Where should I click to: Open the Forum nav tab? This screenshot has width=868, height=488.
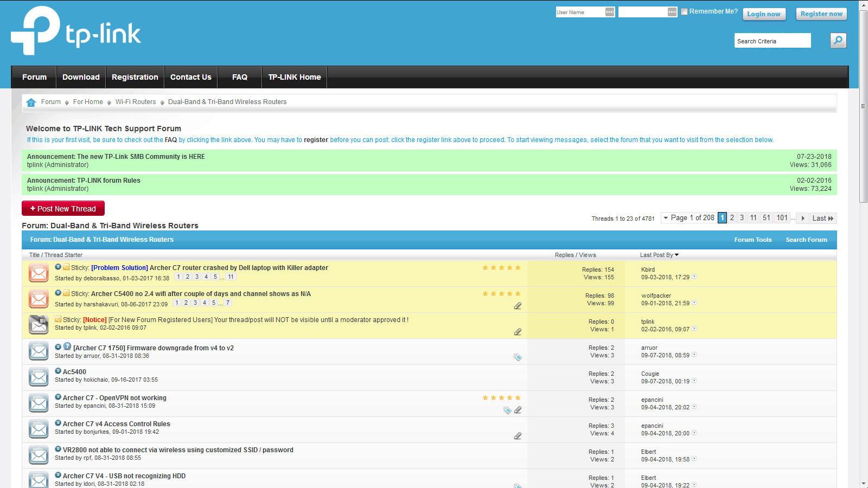point(35,77)
